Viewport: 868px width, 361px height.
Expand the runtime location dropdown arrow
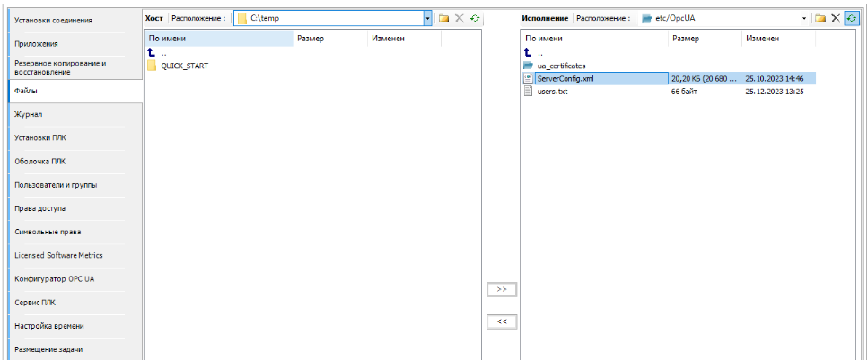(x=803, y=18)
